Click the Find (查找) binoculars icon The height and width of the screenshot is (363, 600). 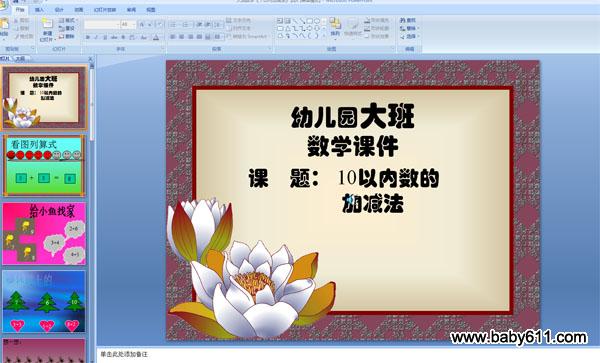[x=403, y=20]
